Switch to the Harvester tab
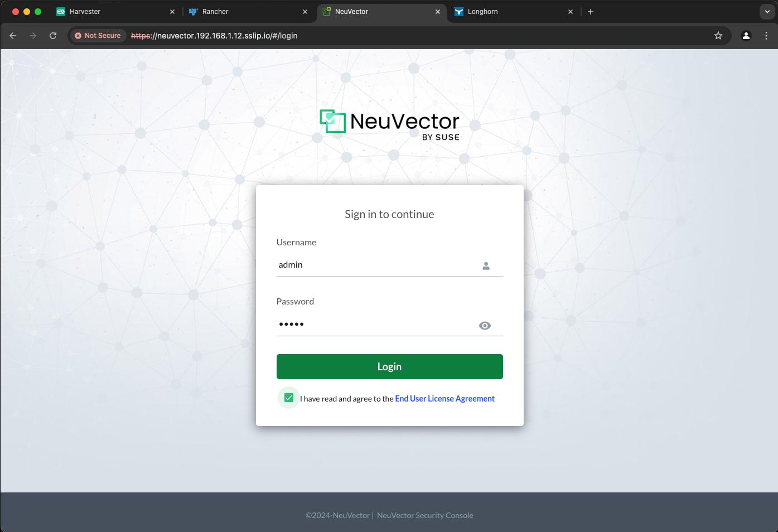Image resolution: width=778 pixels, height=532 pixels. 116,12
